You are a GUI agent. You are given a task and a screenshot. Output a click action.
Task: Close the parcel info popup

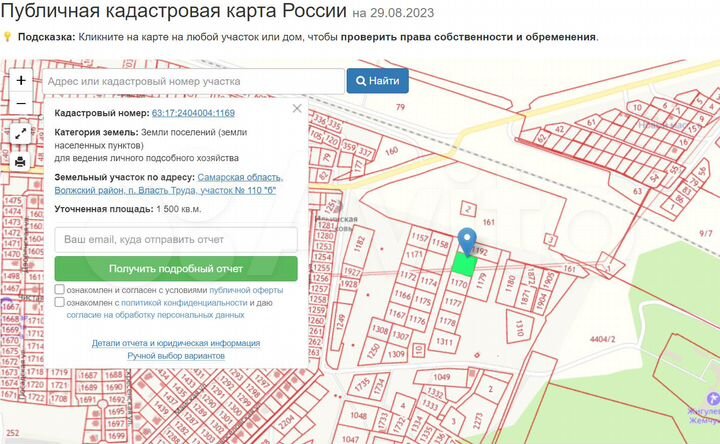point(297,108)
